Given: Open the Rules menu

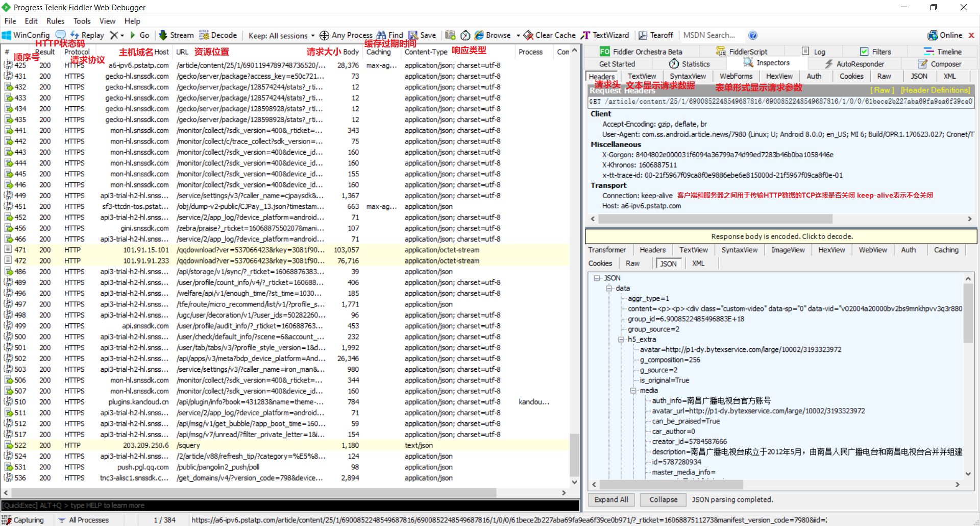Looking at the screenshot, I should [55, 21].
